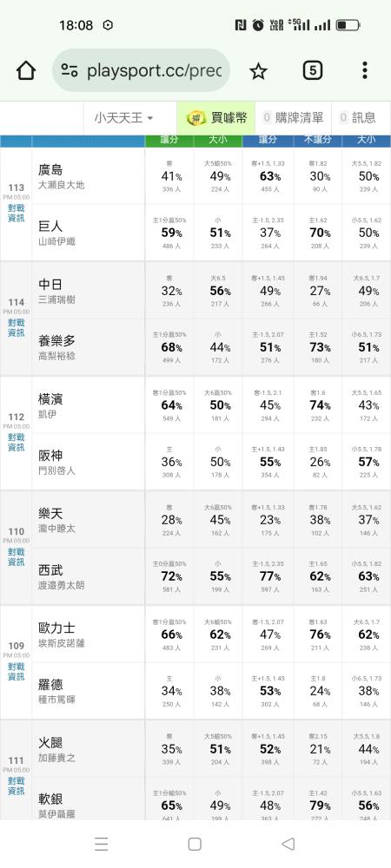The image size is (391, 868).
Task: Select 歐力士 76% no-spread prediction cell
Action: (x=320, y=635)
